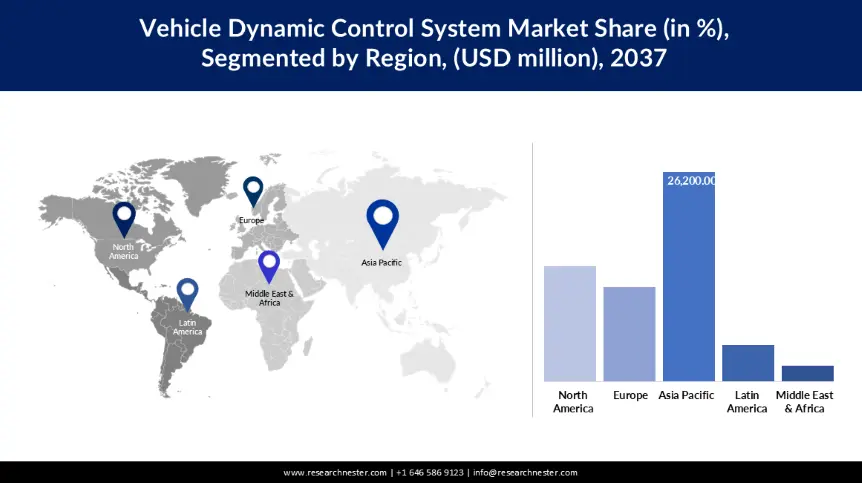Click the 'North America' label on the map
The width and height of the screenshot is (862, 483).
(123, 252)
